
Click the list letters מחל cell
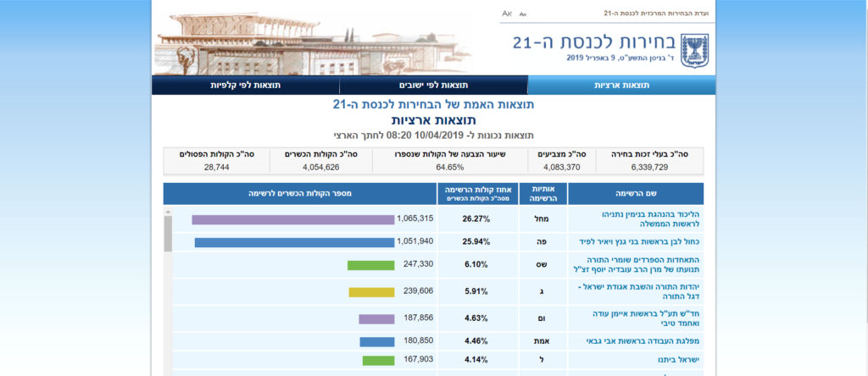tap(543, 219)
